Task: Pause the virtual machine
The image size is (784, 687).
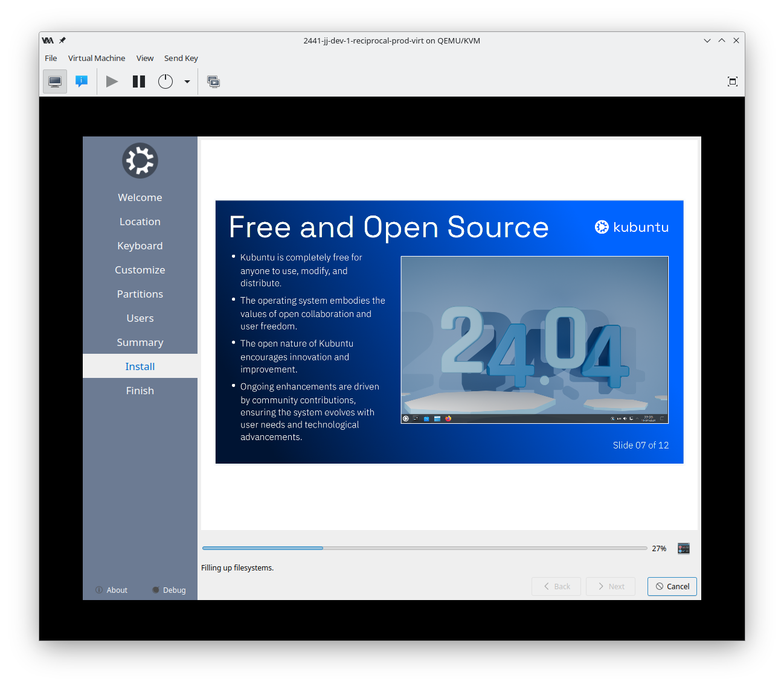Action: (139, 81)
